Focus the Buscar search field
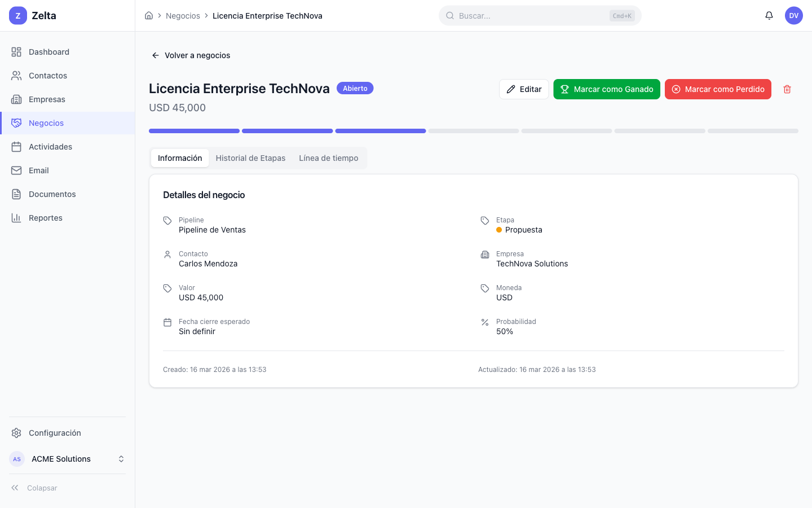This screenshot has height=508, width=812. point(530,16)
